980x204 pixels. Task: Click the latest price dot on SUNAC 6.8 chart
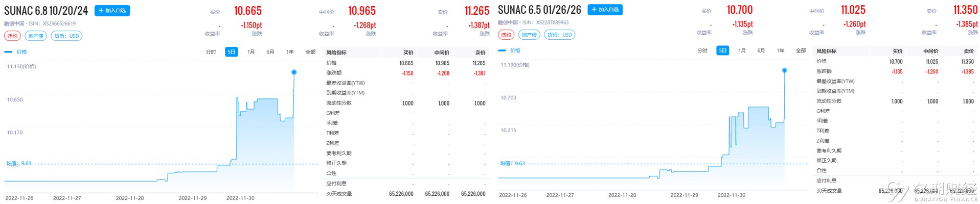[294, 72]
